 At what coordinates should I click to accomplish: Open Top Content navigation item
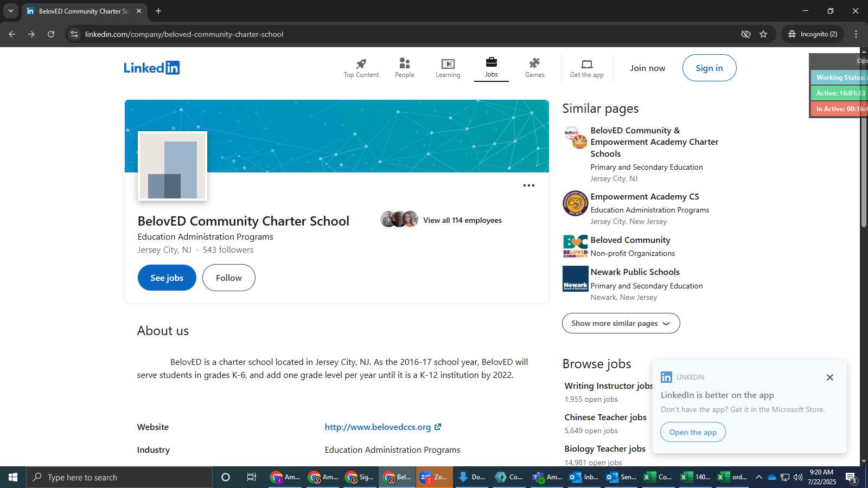click(x=361, y=68)
